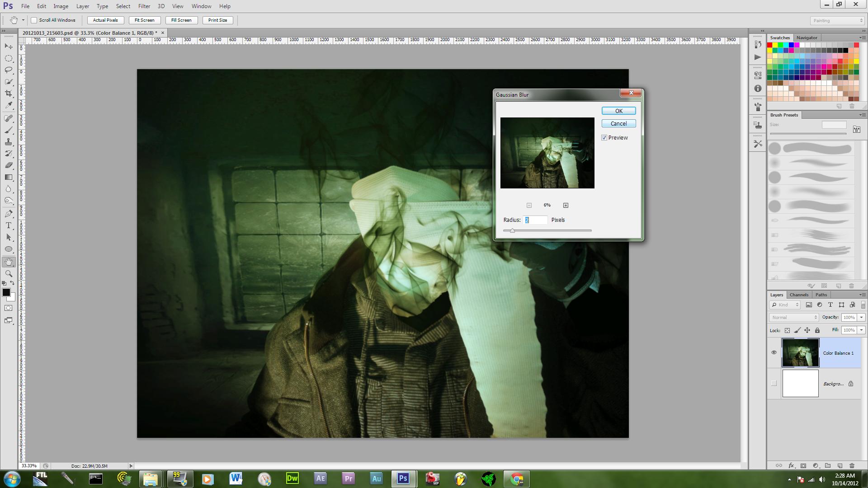The width and height of the screenshot is (868, 488).
Task: Open the Painting workspace dropdown
Action: (x=837, y=21)
